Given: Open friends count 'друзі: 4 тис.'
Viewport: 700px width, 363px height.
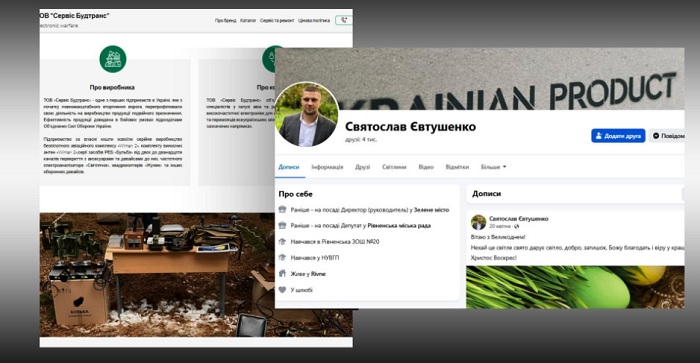Looking at the screenshot, I should click(x=361, y=140).
